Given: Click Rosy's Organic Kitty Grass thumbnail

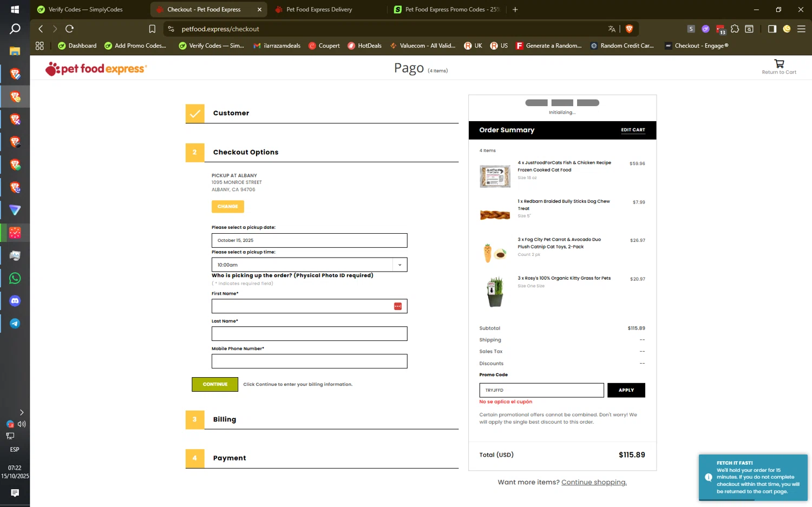Looking at the screenshot, I should tap(495, 292).
